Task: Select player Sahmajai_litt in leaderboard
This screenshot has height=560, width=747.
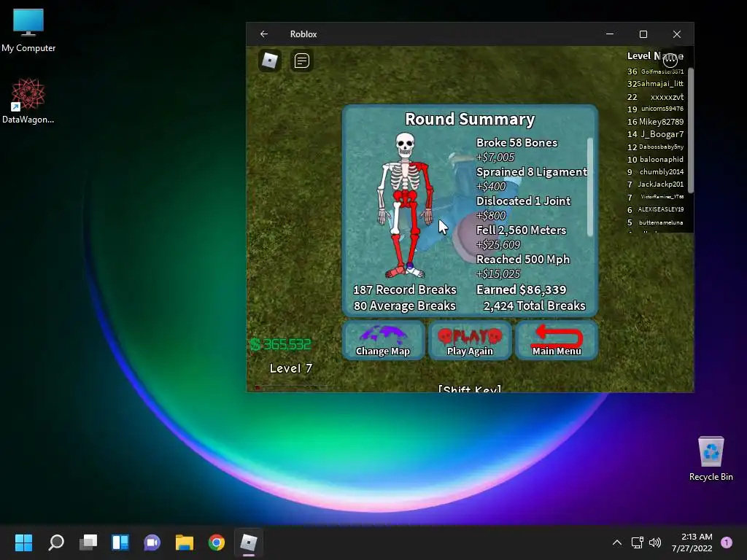Action: tap(655, 84)
